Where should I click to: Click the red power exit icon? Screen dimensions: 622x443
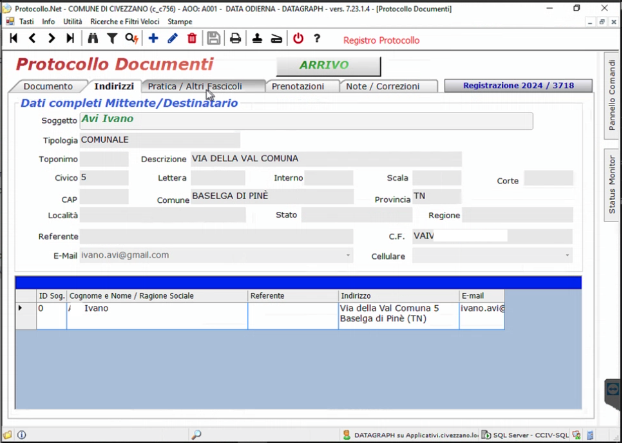(298, 39)
